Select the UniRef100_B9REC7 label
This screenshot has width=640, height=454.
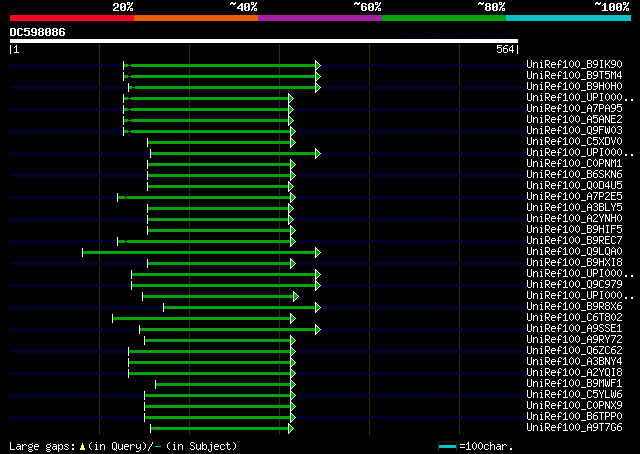click(574, 241)
